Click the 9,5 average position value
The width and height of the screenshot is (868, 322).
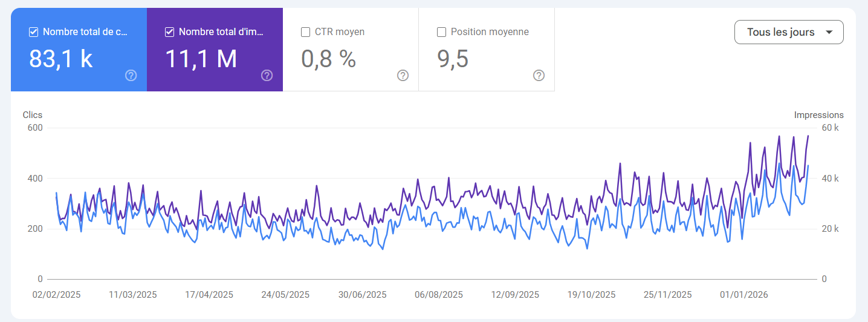coord(453,59)
